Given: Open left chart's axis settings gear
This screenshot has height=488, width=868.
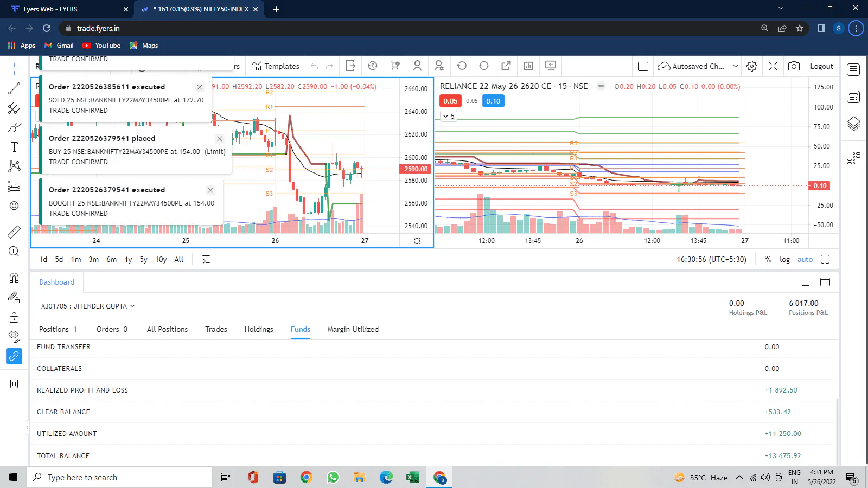Looking at the screenshot, I should click(417, 241).
